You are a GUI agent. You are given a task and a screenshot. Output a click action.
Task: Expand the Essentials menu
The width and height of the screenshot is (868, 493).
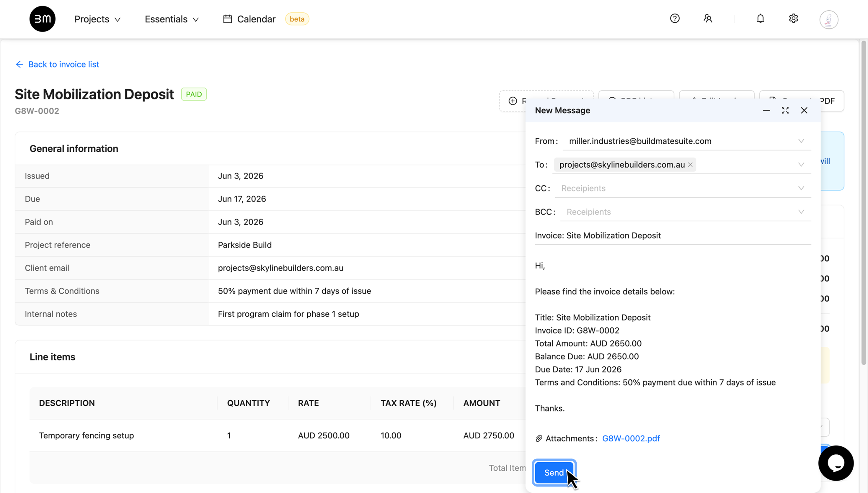tap(172, 19)
